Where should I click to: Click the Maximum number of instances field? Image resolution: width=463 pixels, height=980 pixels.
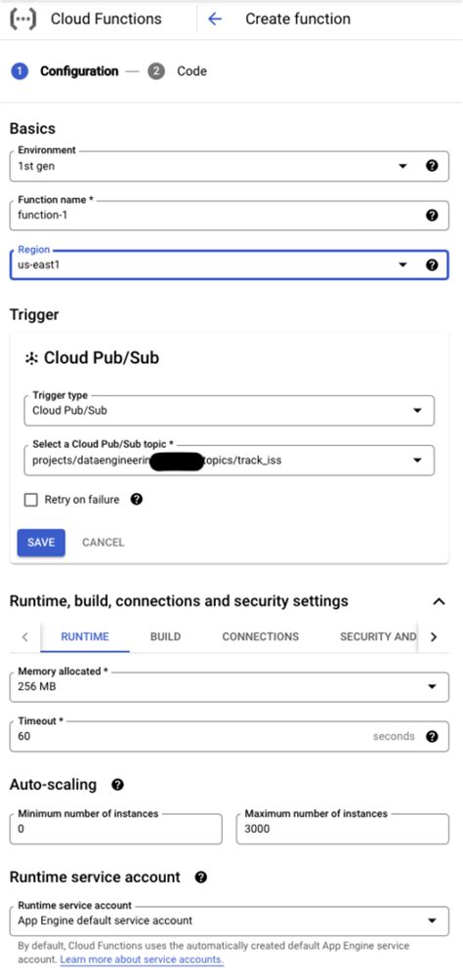[x=342, y=829]
